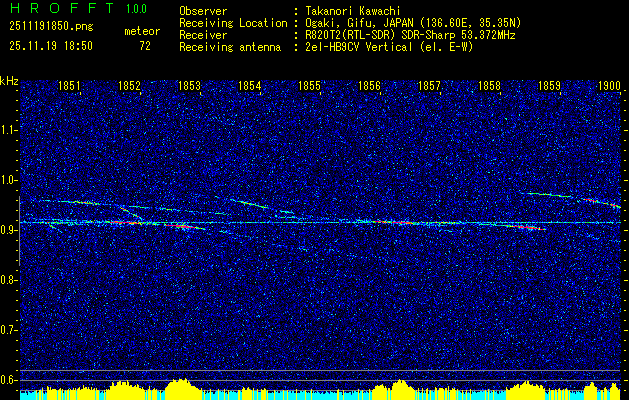Viewport: 629px width, 400px height.
Task: Click the 1900 time marker
Action: point(609,85)
